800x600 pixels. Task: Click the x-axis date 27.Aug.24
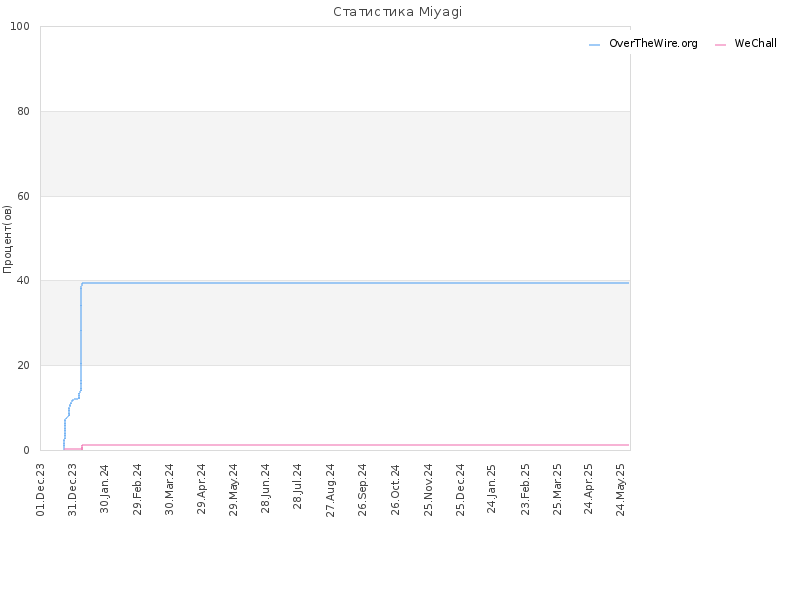click(331, 490)
